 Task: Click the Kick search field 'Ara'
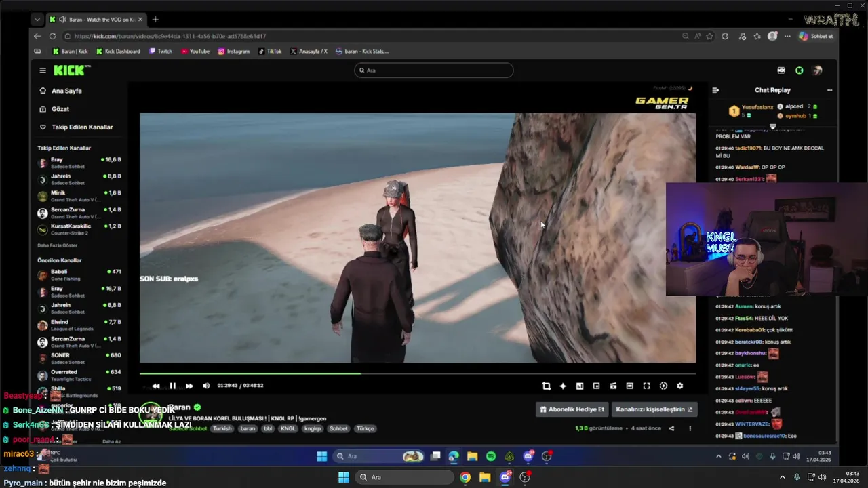434,70
